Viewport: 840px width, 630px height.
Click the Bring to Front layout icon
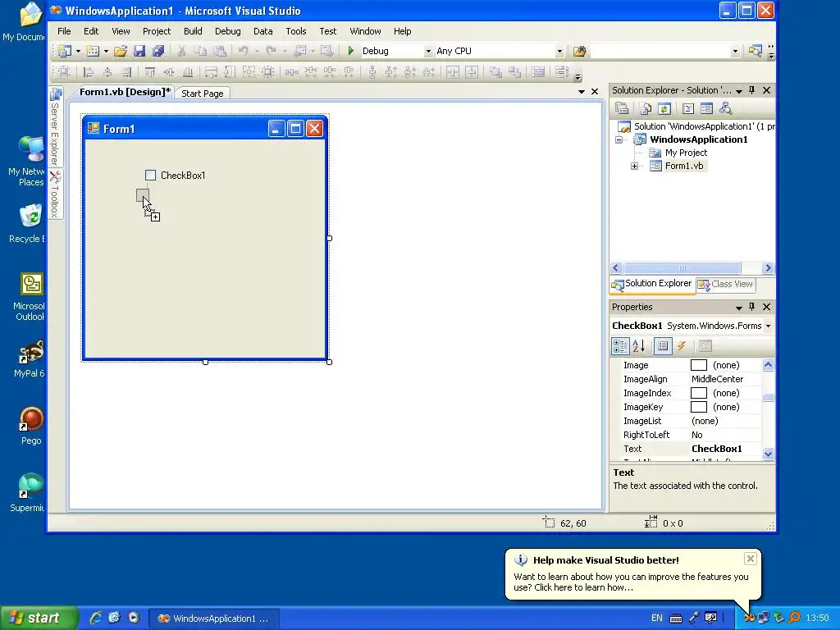click(x=495, y=72)
